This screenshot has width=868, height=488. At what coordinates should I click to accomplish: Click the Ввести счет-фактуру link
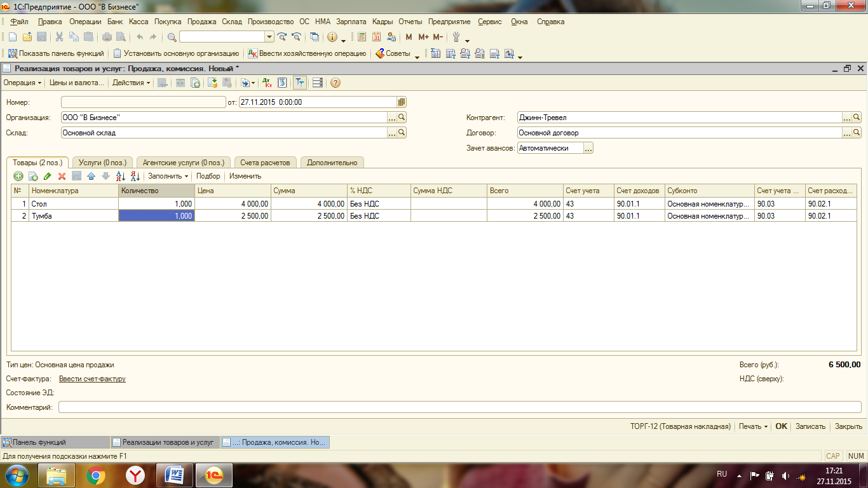point(92,379)
